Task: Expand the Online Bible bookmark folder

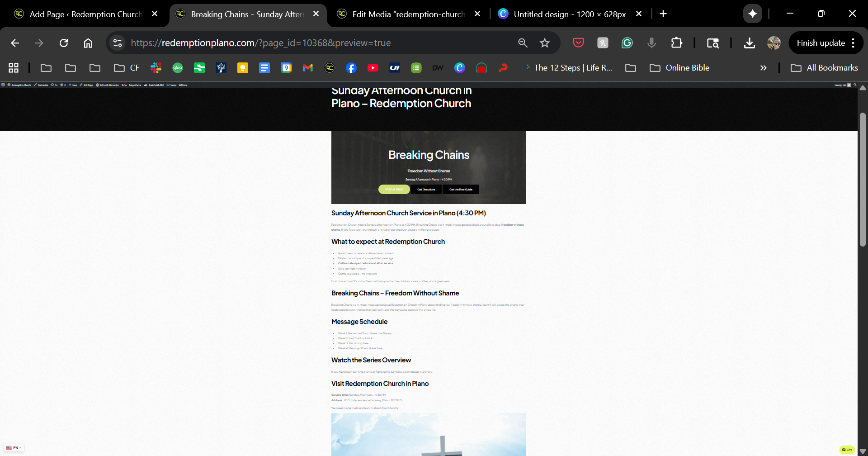Action: (x=679, y=68)
